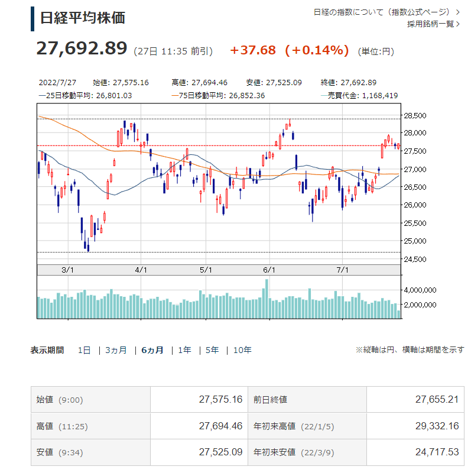Screen dimensions: 471x476
Task: Click the current index value 27,692.89
Action: pyautogui.click(x=82, y=48)
